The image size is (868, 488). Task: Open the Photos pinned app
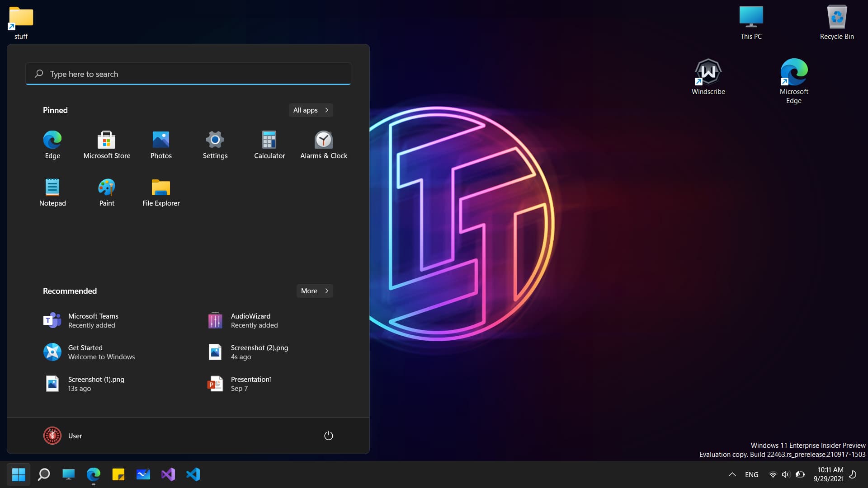(x=161, y=145)
